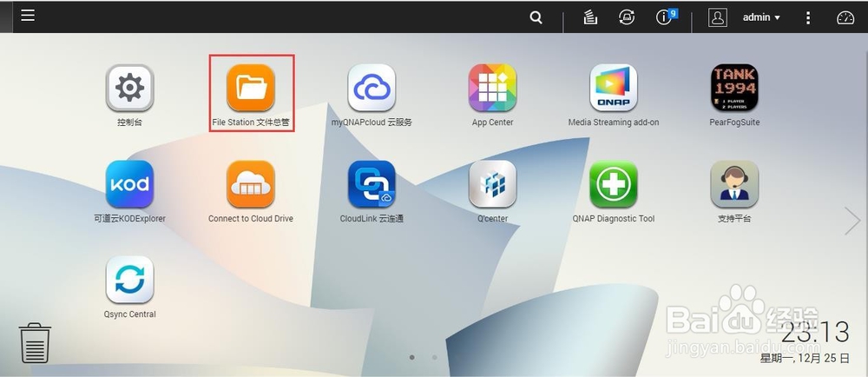Select the second desktop page dot
Viewport: 868px width, 377px height.
(x=435, y=358)
